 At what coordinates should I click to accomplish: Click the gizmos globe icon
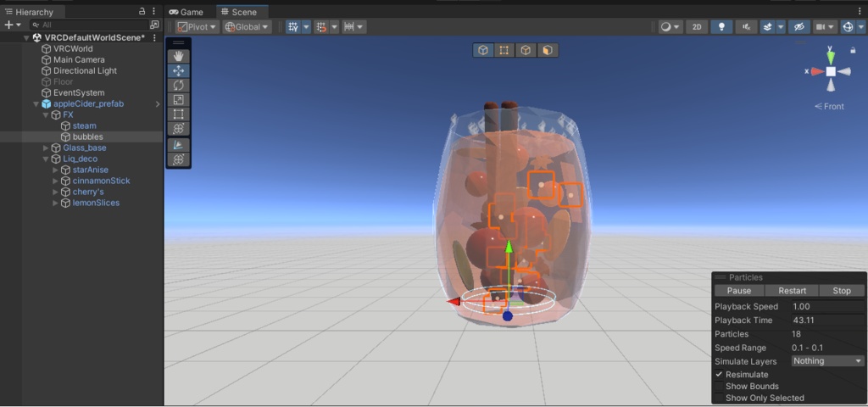(x=848, y=26)
